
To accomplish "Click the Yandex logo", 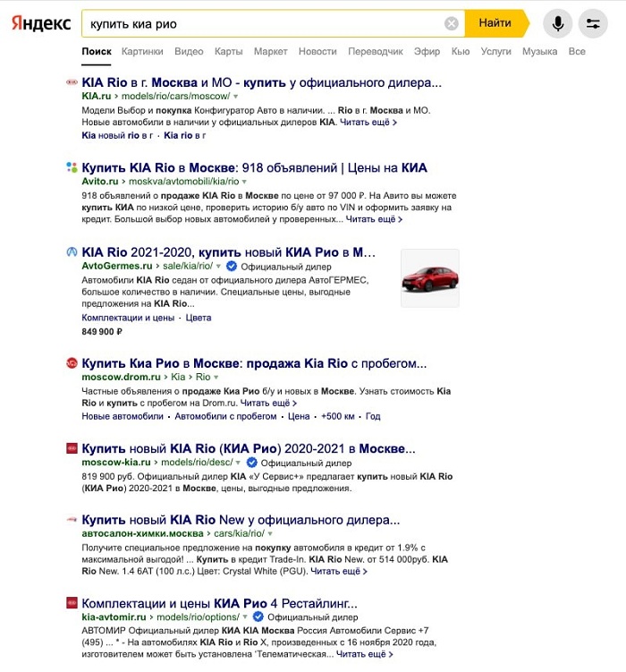I will coord(41,23).
